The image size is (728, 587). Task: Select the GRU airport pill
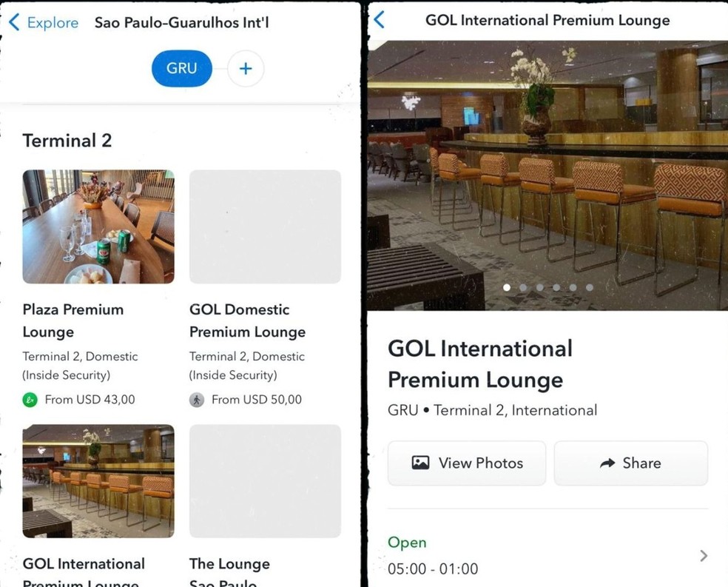click(181, 68)
